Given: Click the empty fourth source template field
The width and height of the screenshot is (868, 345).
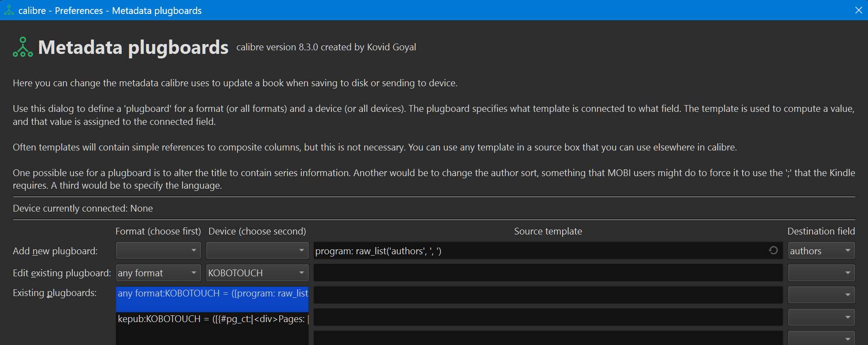Looking at the screenshot, I should tap(548, 317).
